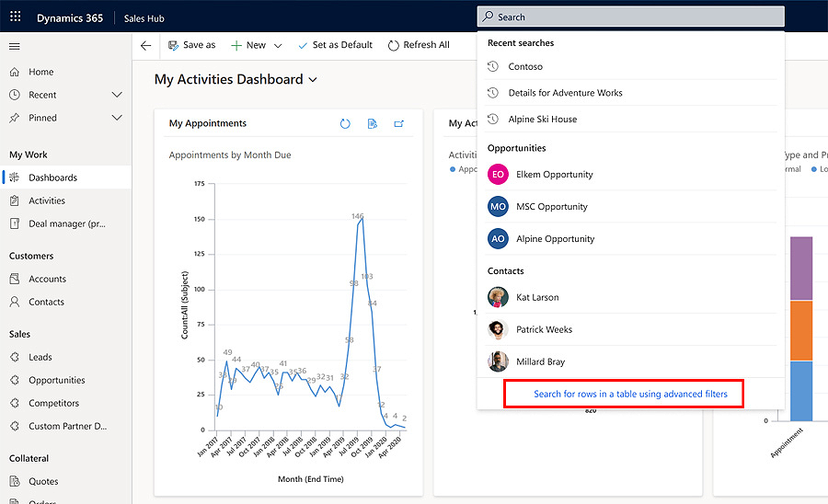Image resolution: width=828 pixels, height=504 pixels.
Task: Click the Quotes icon in sidebar
Action: coord(15,481)
